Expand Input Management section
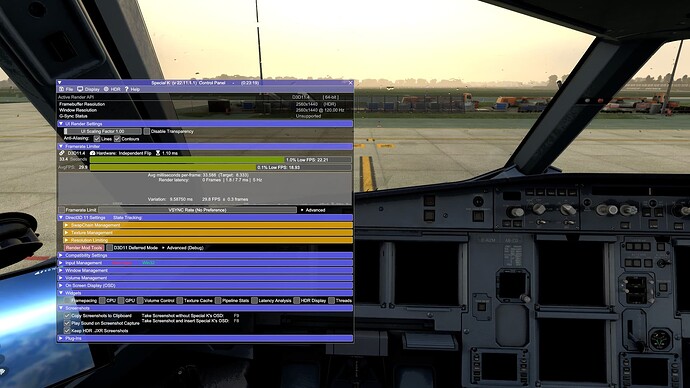 [x=206, y=263]
